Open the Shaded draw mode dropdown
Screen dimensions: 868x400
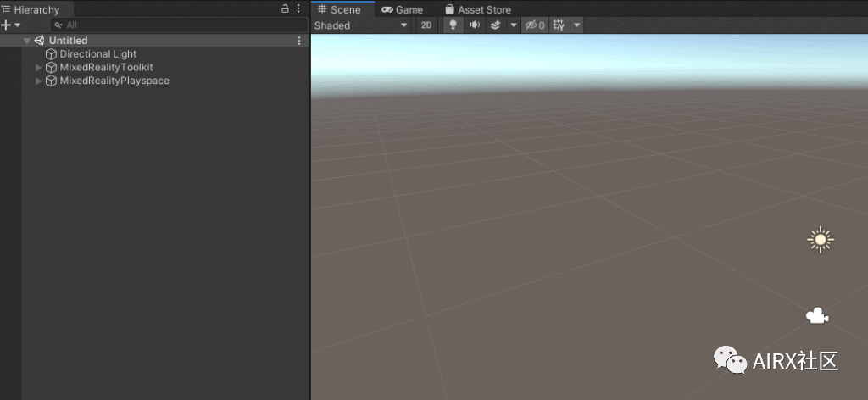coord(361,25)
